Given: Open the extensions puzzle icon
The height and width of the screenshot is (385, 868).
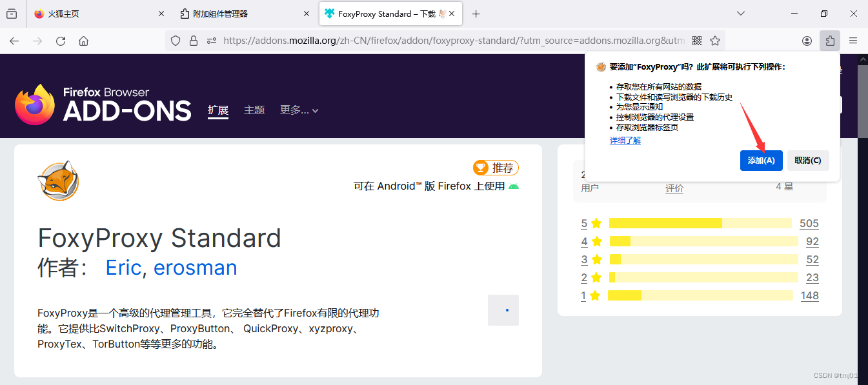Looking at the screenshot, I should click(830, 41).
